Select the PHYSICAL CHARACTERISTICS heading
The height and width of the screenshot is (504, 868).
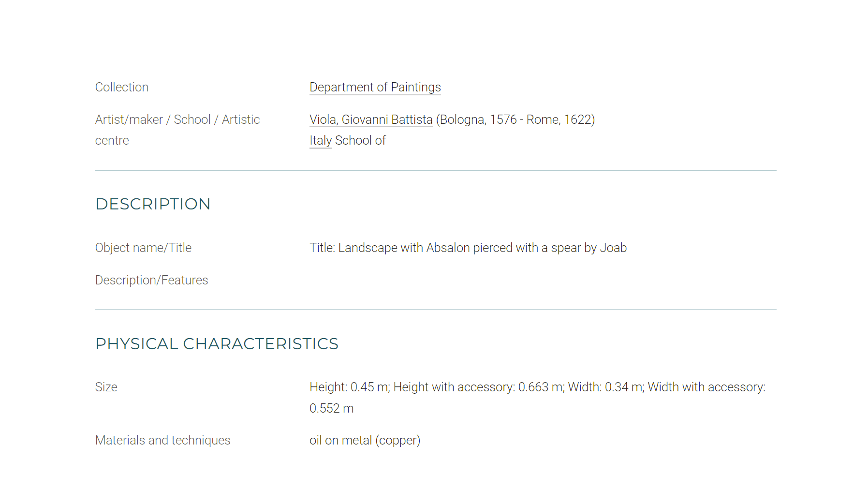(x=217, y=344)
